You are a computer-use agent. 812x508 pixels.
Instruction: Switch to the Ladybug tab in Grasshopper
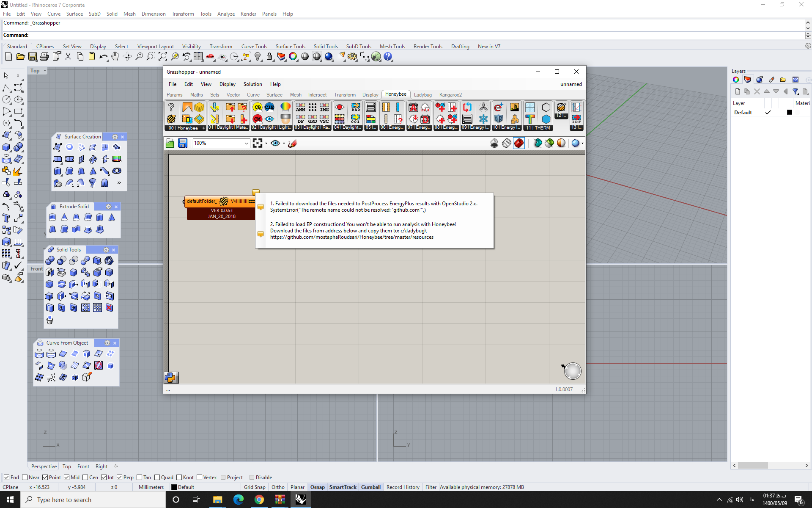[422, 95]
